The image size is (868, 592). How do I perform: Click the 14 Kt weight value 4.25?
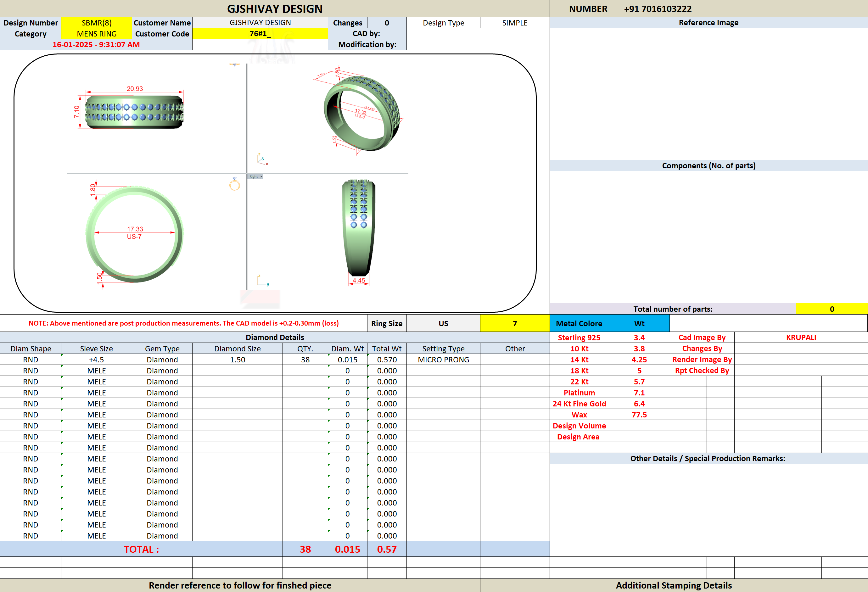tap(639, 360)
